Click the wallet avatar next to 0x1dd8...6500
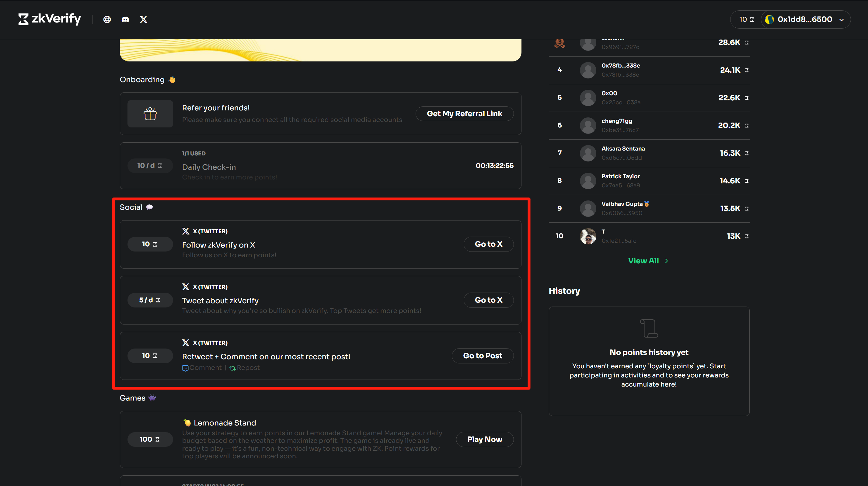The image size is (868, 486). (x=769, y=19)
